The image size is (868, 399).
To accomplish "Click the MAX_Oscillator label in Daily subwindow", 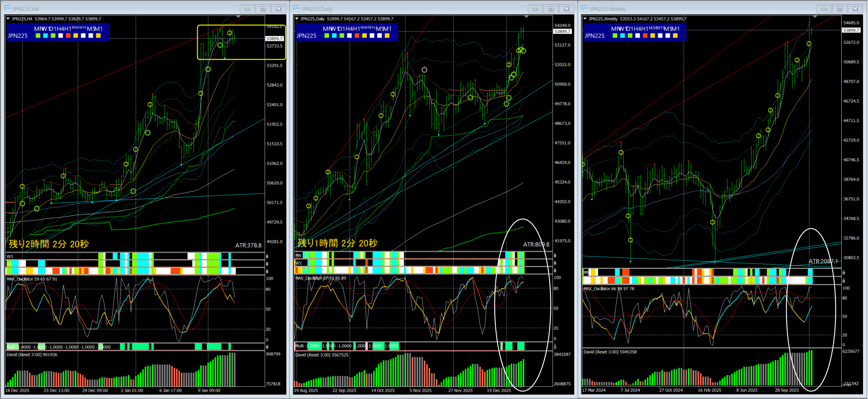I will coord(308,278).
